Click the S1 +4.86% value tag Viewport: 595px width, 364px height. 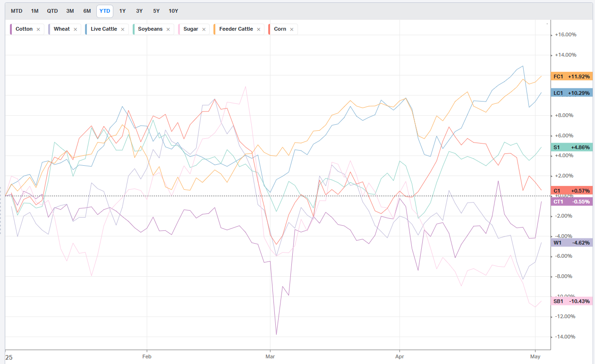(x=571, y=147)
